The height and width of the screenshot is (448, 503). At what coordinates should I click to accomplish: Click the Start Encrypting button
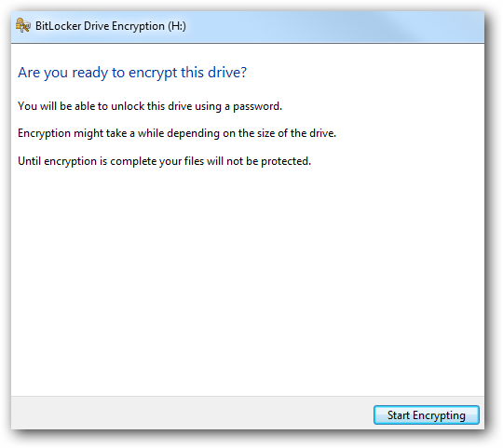427,415
